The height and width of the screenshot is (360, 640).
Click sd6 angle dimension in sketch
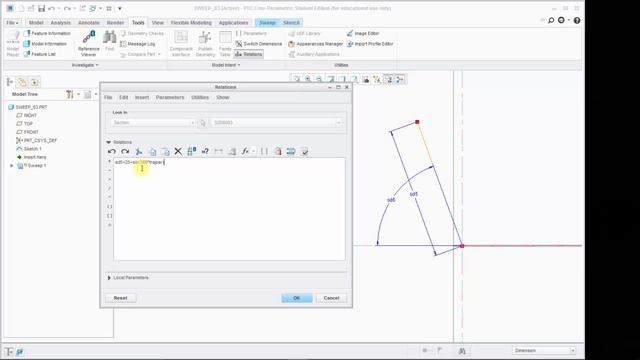pyautogui.click(x=391, y=200)
